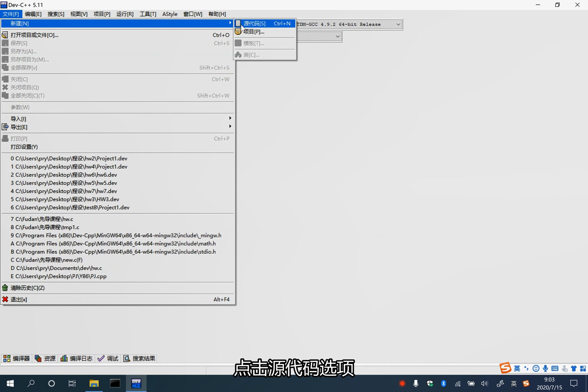The height and width of the screenshot is (392, 588).
Task: Click the 搜索结果 magnifier icon
Action: point(127,358)
